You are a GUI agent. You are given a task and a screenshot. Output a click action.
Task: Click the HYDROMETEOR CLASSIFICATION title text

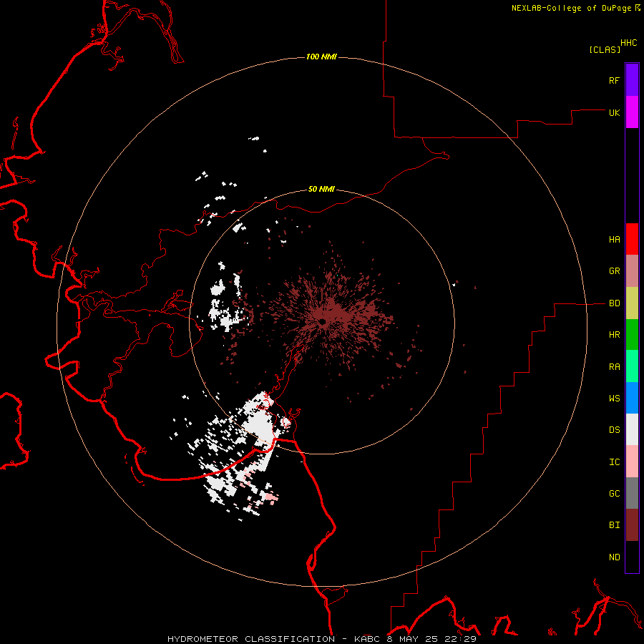point(251,639)
